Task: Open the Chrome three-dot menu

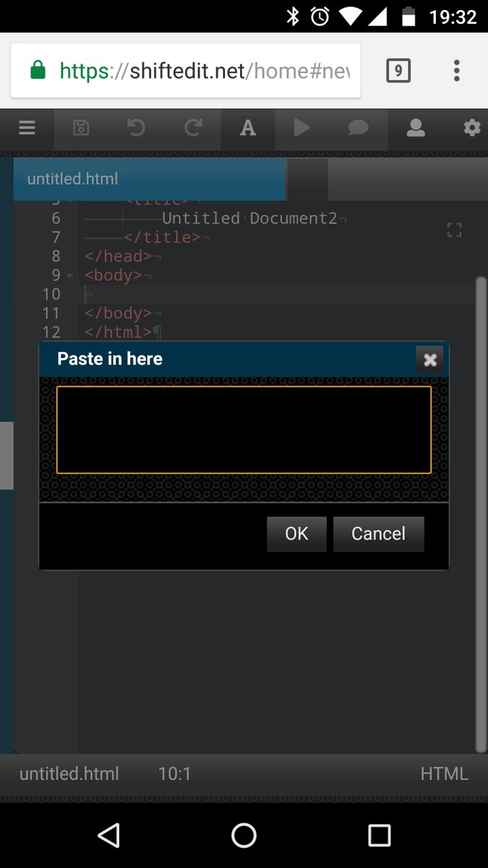Action: 456,70
